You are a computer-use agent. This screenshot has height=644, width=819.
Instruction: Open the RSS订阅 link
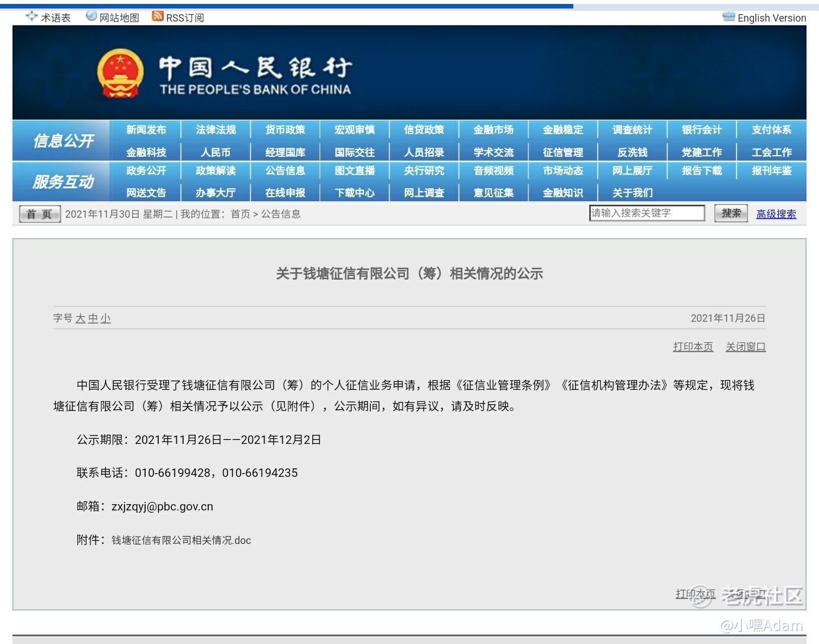coord(185,18)
